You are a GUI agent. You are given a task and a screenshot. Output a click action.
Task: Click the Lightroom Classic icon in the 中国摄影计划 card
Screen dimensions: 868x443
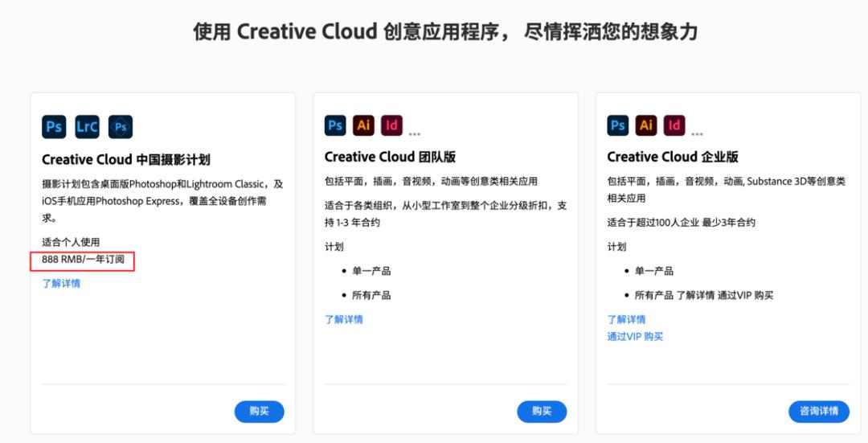tap(87, 127)
